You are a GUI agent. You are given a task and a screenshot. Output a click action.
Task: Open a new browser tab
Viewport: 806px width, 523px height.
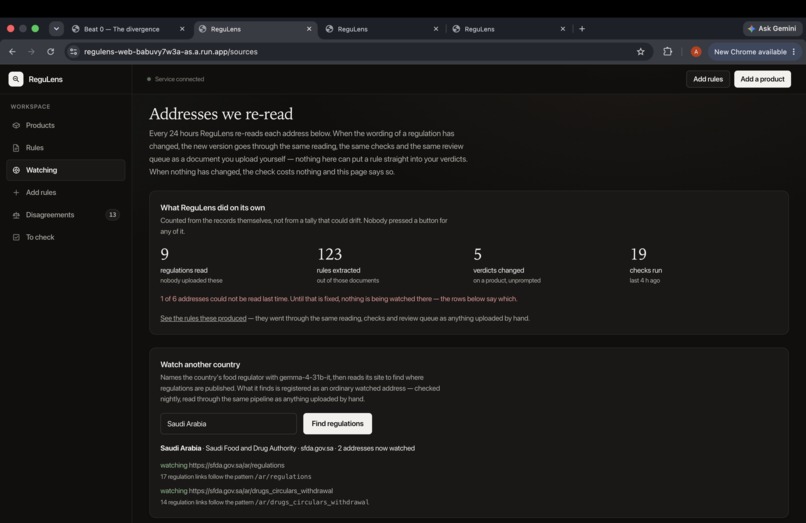tap(582, 29)
